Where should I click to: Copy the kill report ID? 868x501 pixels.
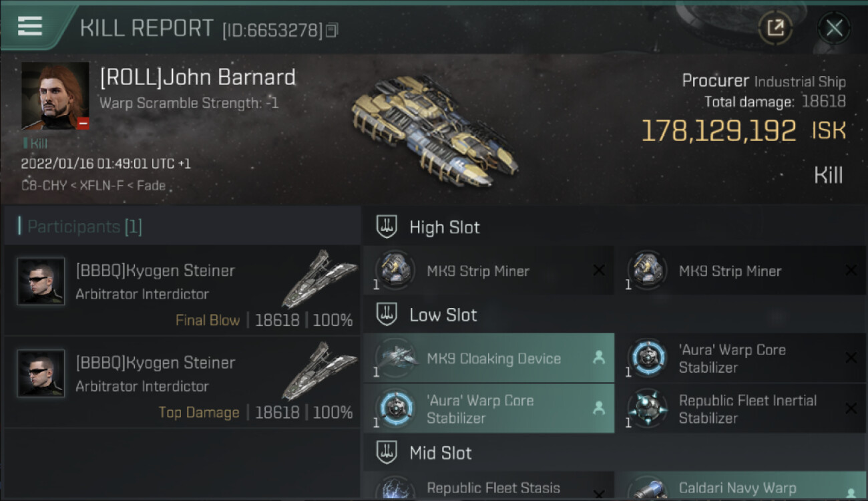point(333,30)
